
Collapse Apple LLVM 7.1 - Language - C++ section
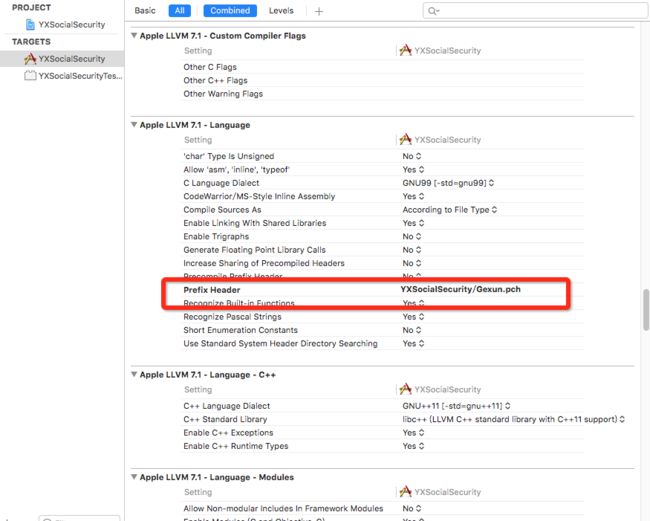pyautogui.click(x=134, y=374)
